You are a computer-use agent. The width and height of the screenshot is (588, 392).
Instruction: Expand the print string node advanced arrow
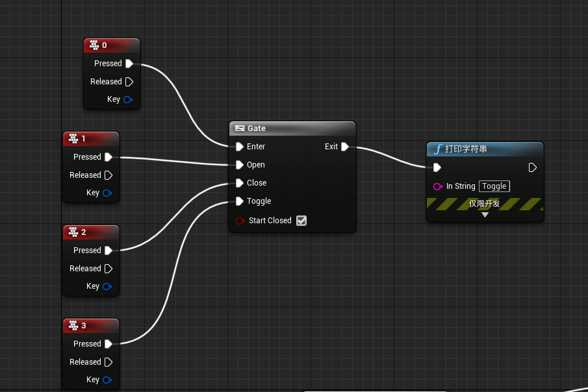click(485, 215)
